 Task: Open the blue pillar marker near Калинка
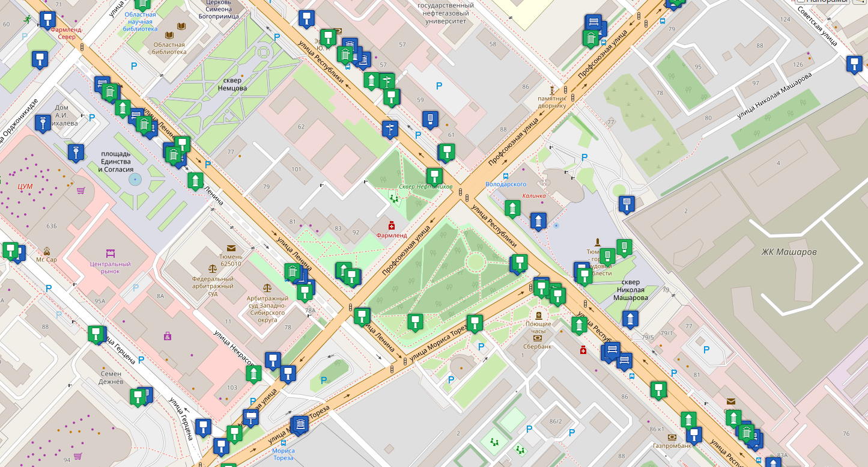pos(538,221)
